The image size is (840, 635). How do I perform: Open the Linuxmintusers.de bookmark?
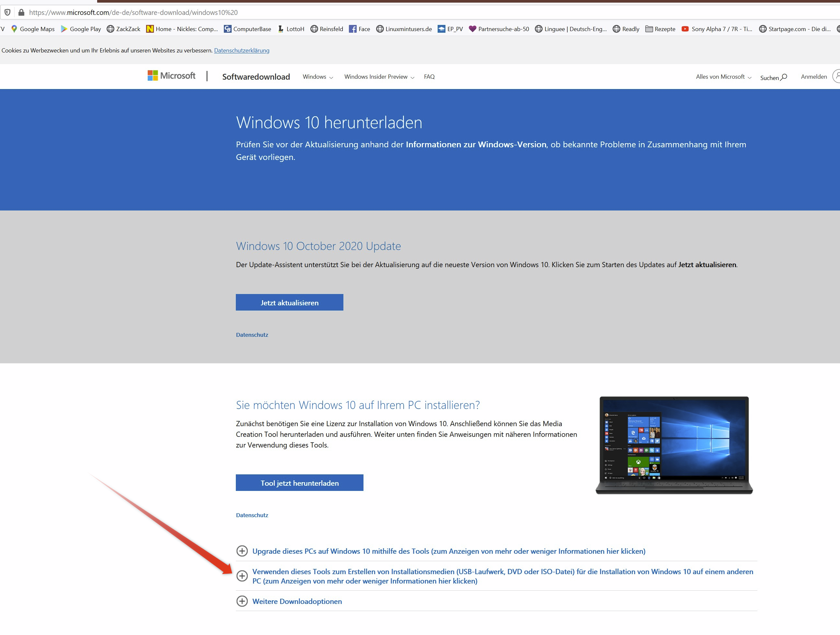click(x=404, y=29)
